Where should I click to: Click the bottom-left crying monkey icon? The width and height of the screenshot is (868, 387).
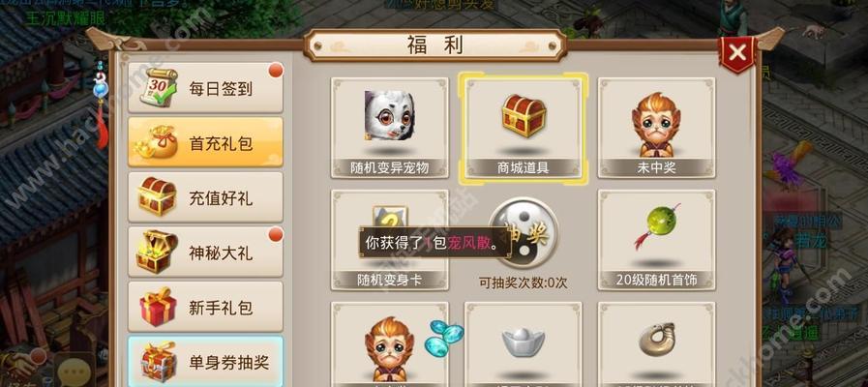pos(389,344)
